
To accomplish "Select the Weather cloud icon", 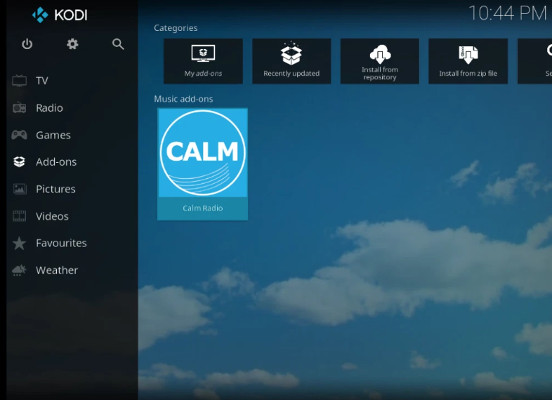I will [x=19, y=270].
